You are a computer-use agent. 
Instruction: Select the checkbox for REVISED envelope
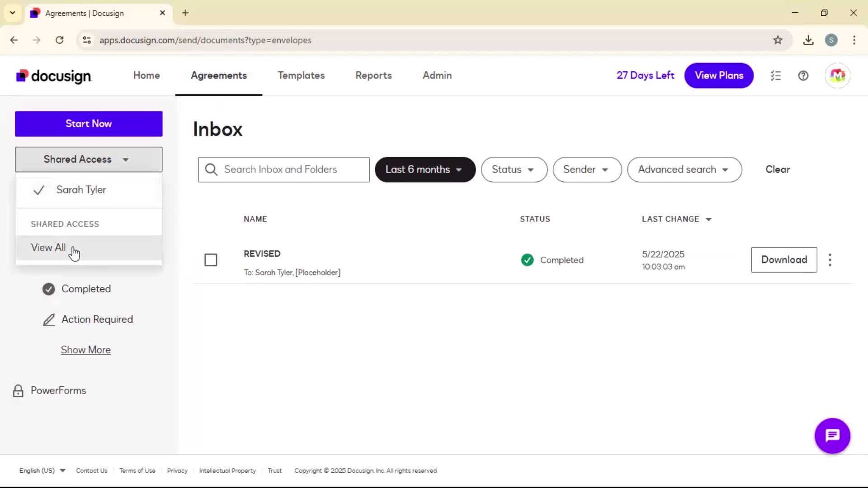tap(211, 260)
